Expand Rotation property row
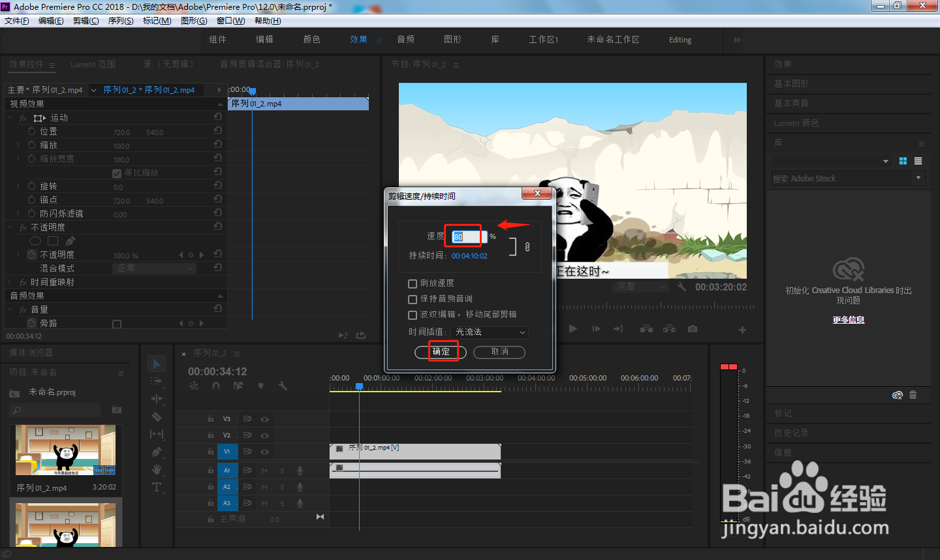This screenshot has width=940, height=560. tap(18, 186)
